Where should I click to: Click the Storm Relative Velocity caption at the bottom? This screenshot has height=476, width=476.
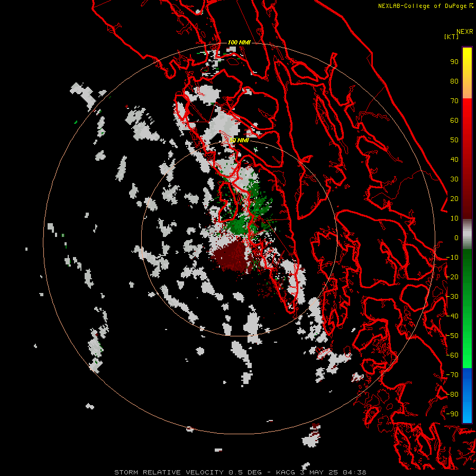point(240,472)
